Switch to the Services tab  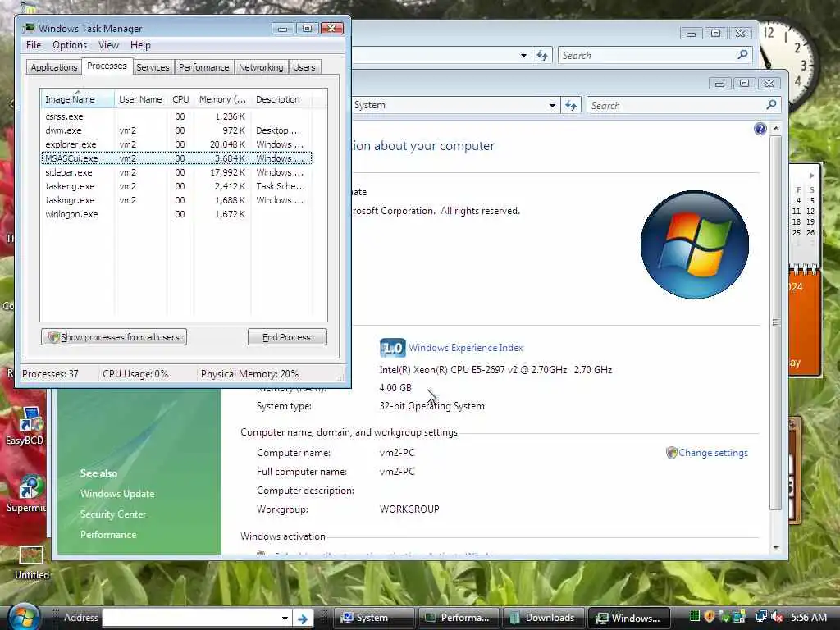[153, 67]
